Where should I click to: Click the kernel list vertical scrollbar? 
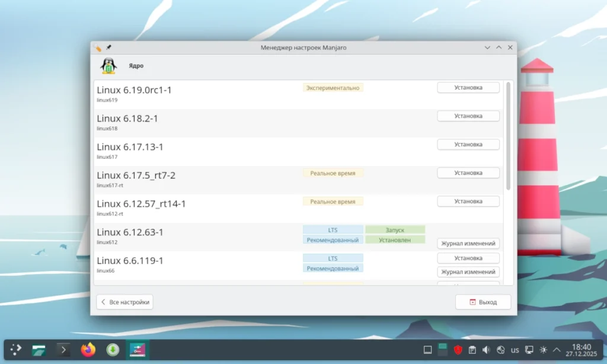click(x=508, y=136)
